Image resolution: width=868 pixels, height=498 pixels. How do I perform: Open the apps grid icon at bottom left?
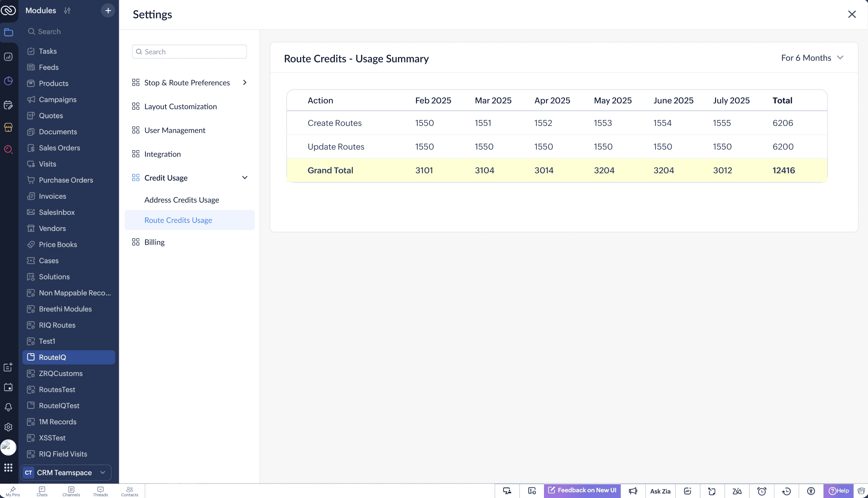(8, 467)
